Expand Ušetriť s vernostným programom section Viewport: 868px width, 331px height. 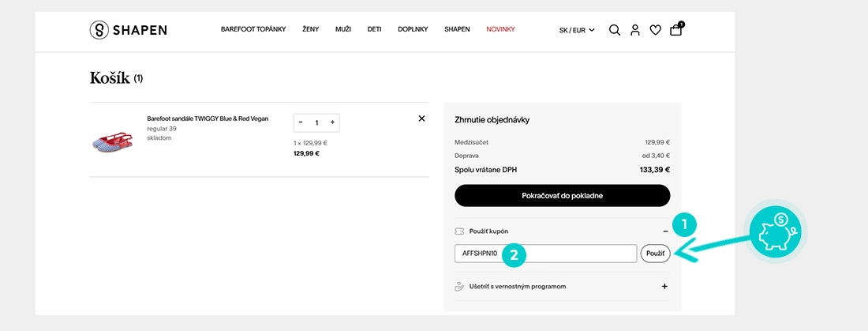665,287
